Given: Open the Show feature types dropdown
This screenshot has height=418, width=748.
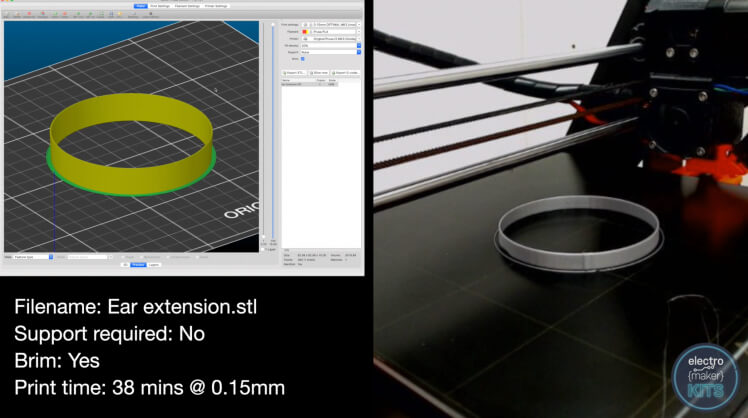Looking at the screenshot, I should click(x=90, y=257).
